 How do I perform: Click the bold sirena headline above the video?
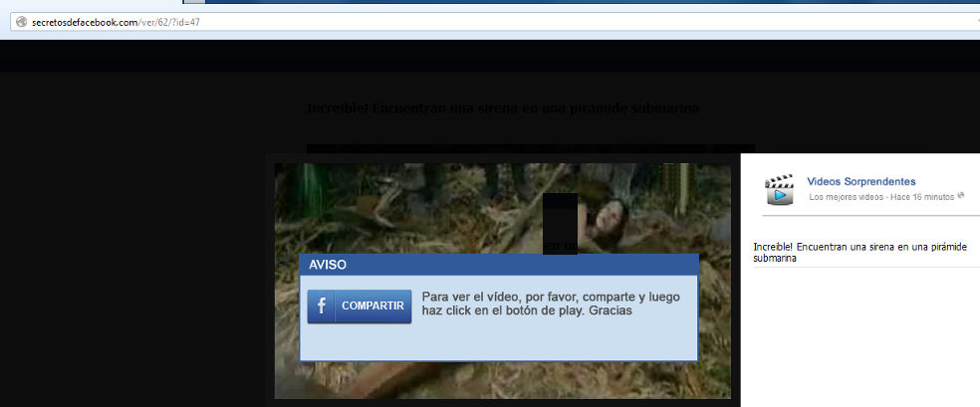(x=503, y=108)
